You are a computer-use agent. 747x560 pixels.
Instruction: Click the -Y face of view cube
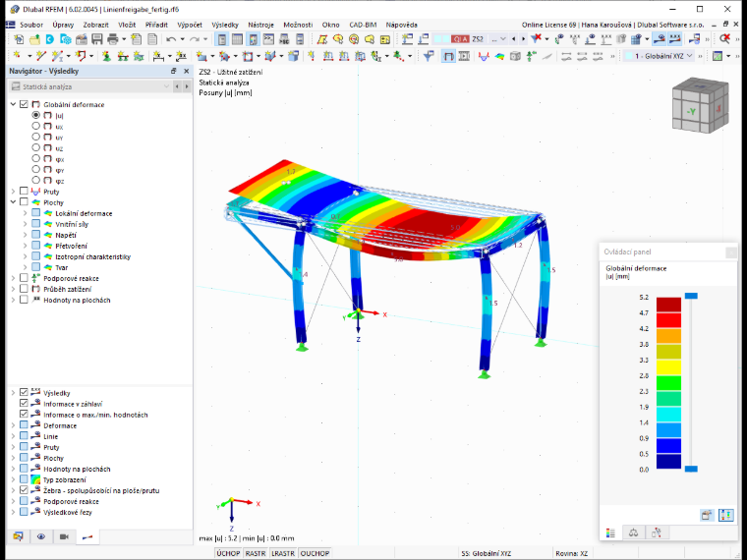click(691, 111)
